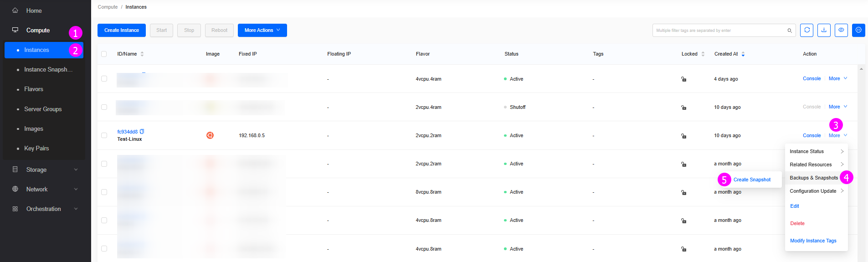Open More dropdown for the Shutoff row
Image resolution: width=868 pixels, height=262 pixels.
[838, 107]
